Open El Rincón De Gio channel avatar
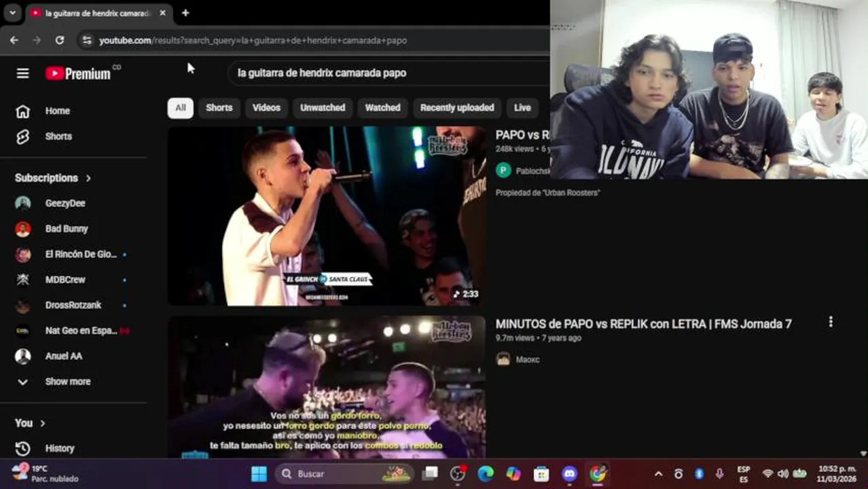This screenshot has width=868, height=489. coord(23,254)
